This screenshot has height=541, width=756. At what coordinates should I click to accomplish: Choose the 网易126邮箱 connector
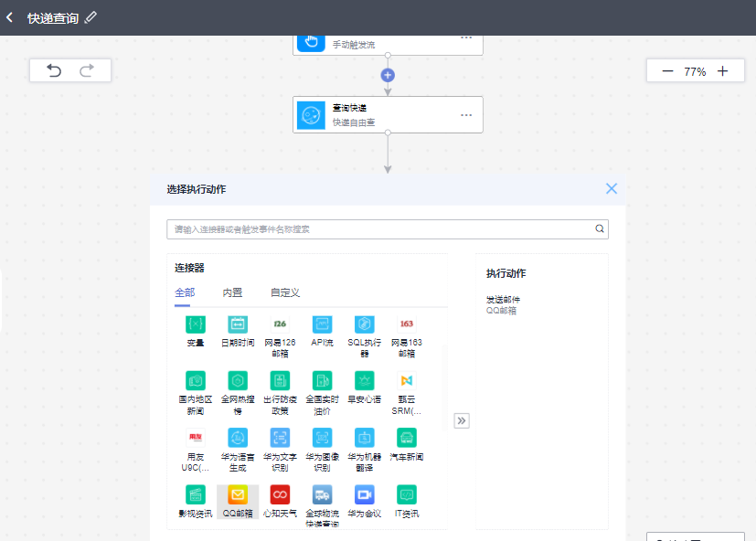[x=280, y=336]
